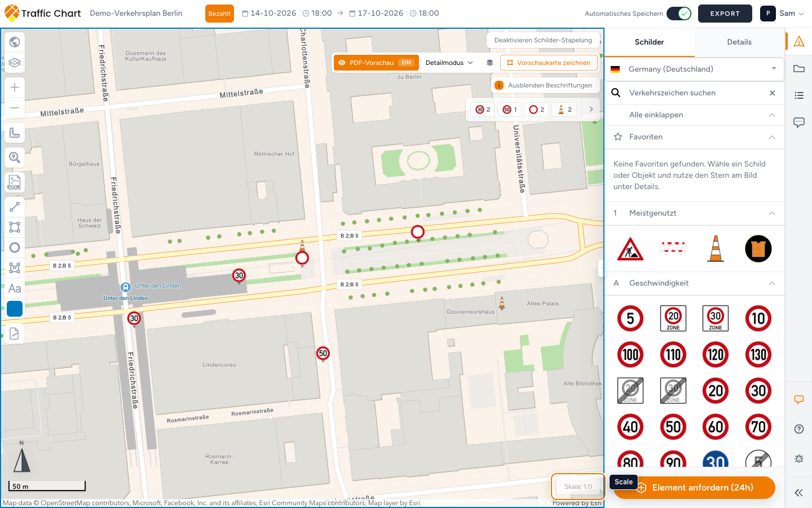
Task: Toggle Automatisches Speichern switch
Action: tap(679, 14)
